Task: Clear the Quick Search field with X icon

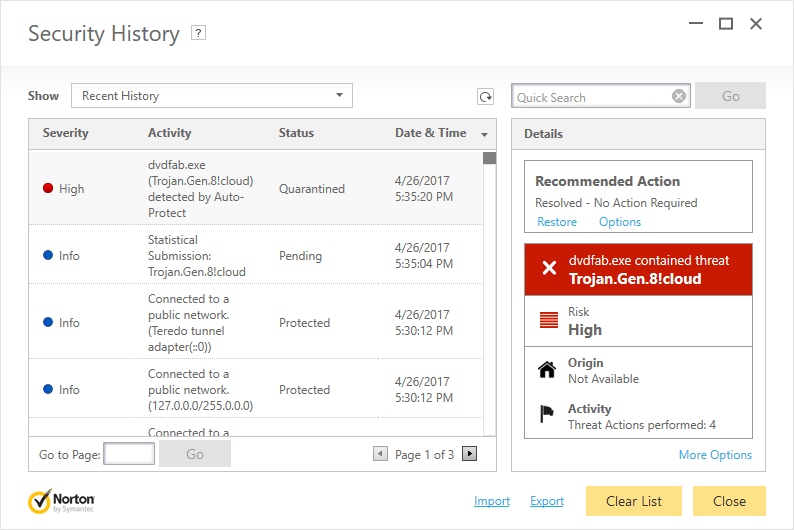Action: pyautogui.click(x=679, y=97)
